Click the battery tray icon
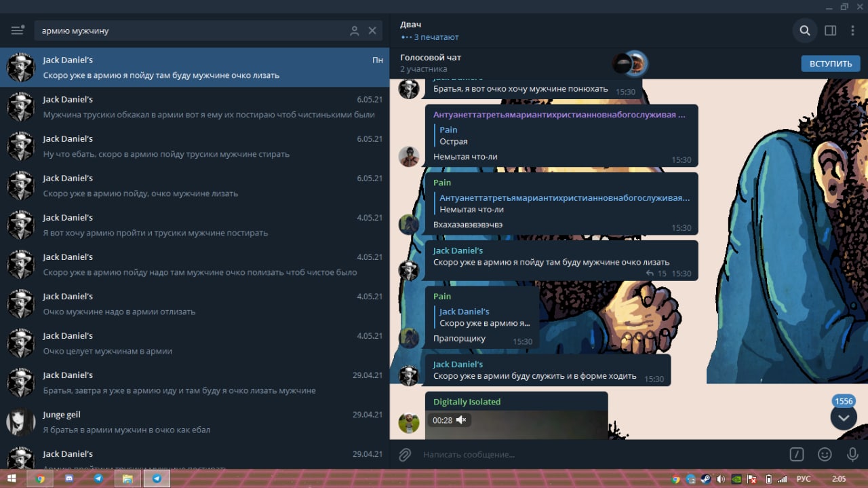The image size is (868, 488). click(768, 478)
